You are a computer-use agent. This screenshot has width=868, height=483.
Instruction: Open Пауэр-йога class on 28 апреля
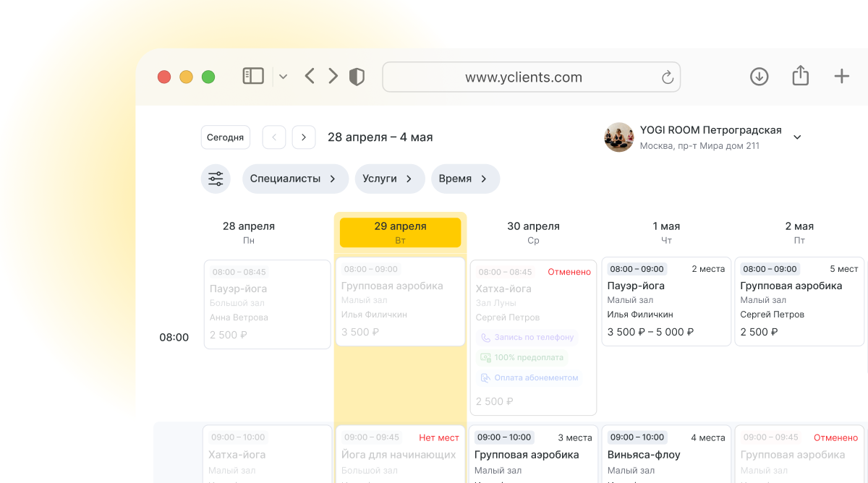[267, 304]
